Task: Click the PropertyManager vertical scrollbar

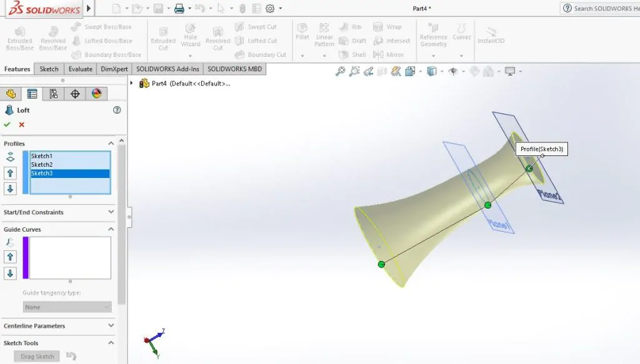Action: [x=121, y=224]
